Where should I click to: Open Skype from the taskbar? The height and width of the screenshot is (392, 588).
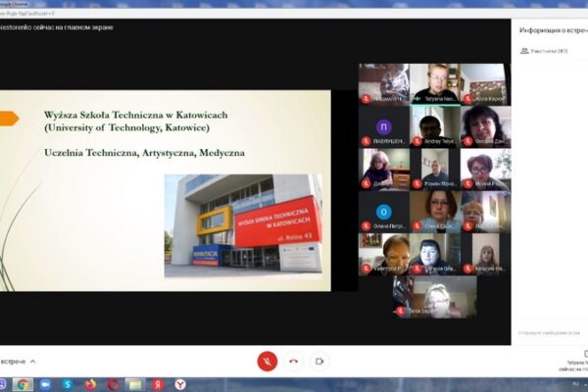point(67,384)
